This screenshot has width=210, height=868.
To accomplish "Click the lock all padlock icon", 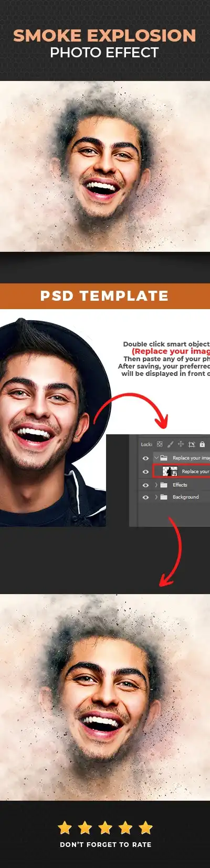I will [202, 444].
